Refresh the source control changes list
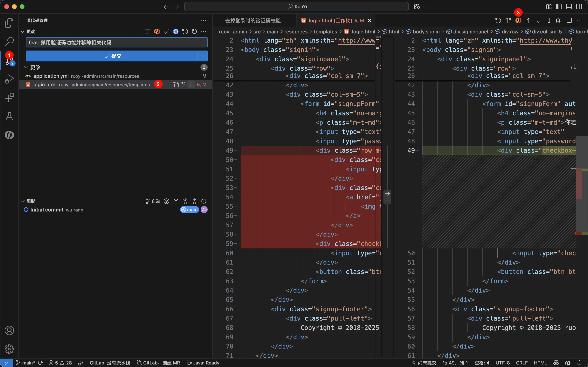 click(x=194, y=31)
